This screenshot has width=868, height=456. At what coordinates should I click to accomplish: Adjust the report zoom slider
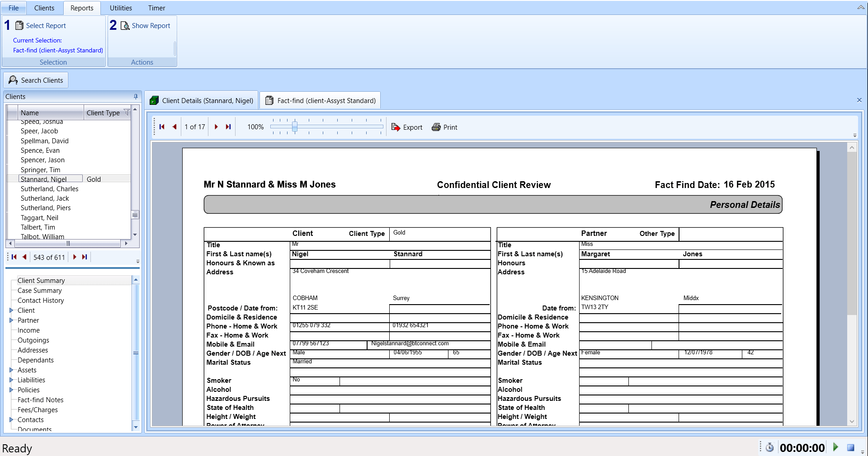(295, 127)
